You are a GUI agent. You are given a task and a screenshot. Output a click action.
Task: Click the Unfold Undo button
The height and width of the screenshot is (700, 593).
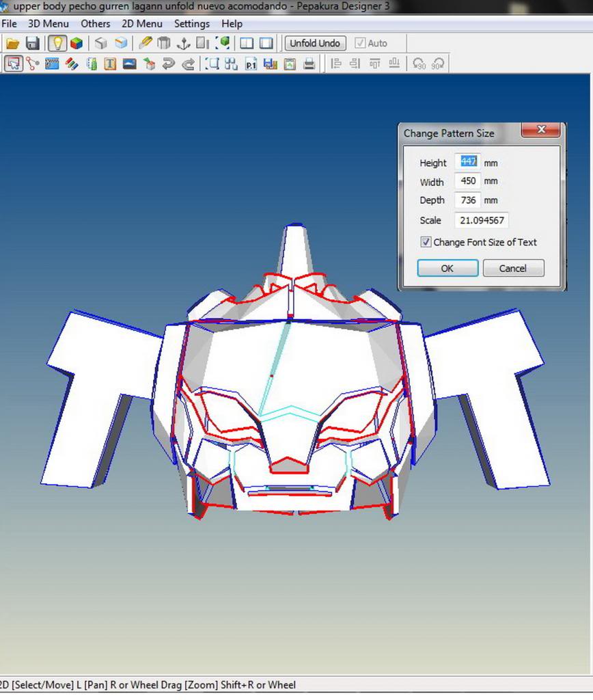tap(315, 43)
